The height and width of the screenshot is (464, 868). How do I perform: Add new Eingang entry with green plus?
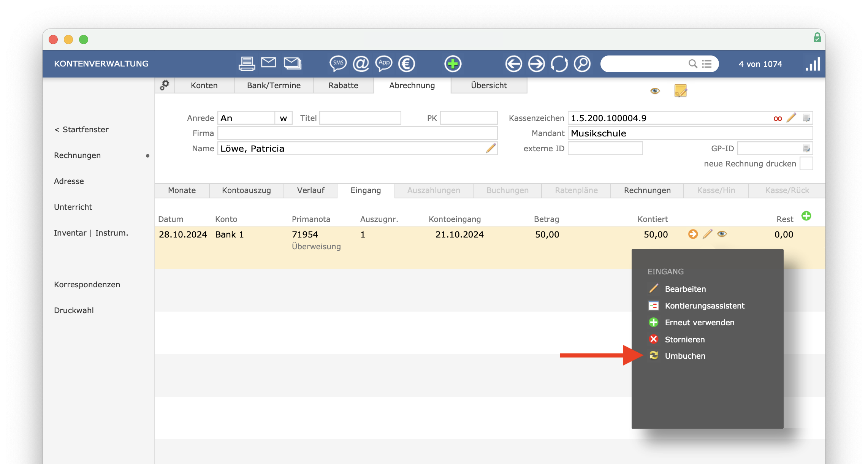click(x=806, y=216)
